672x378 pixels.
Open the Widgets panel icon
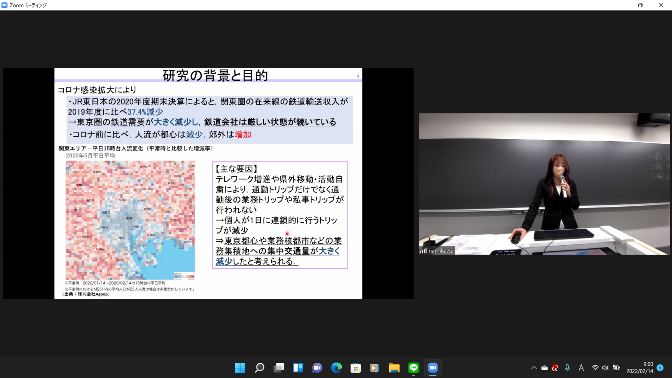pyautogui.click(x=298, y=368)
